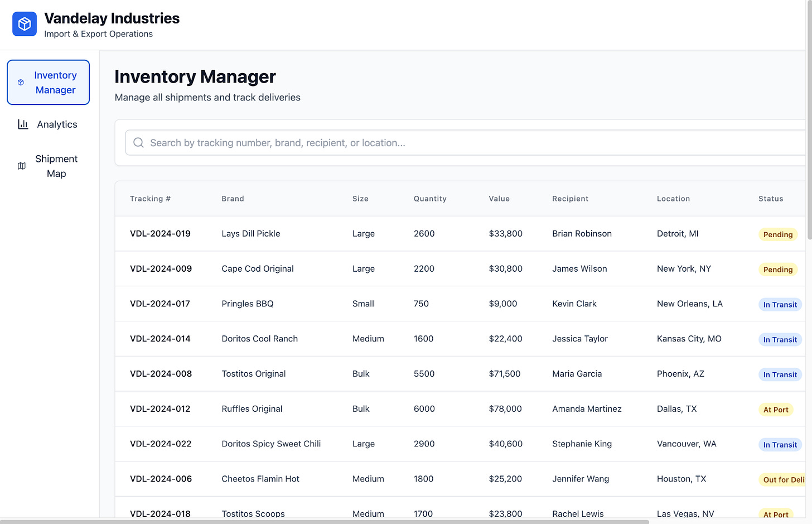Click the 5500 quantity cell
The height and width of the screenshot is (524, 812).
click(x=424, y=374)
